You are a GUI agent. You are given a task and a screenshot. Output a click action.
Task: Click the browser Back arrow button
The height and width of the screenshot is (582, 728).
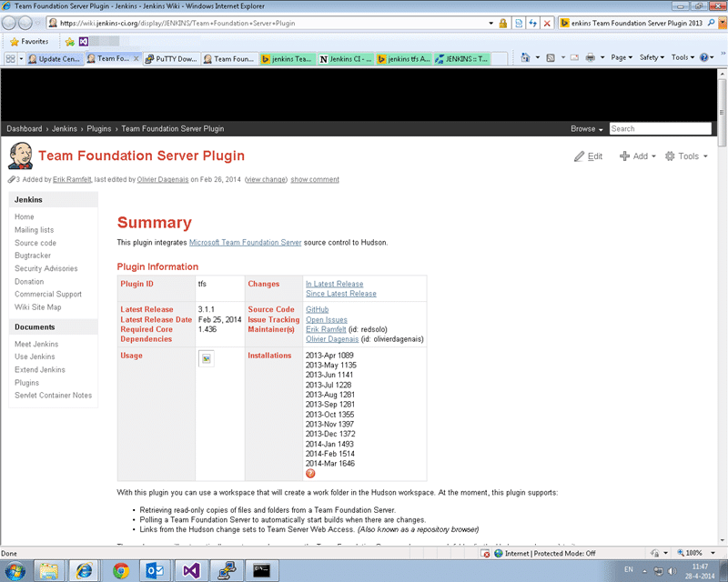coord(9,23)
